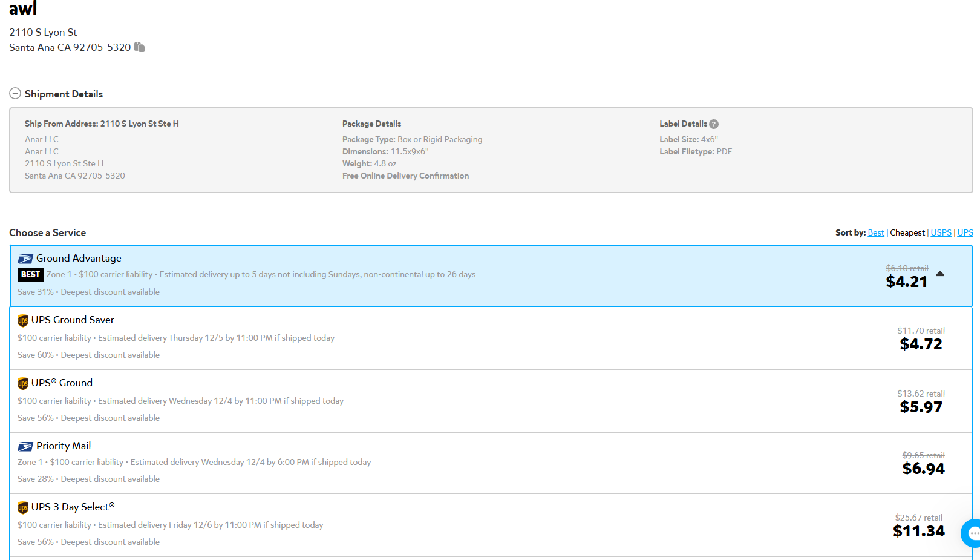Choose the Priority Mail service
The height and width of the screenshot is (560, 980).
click(491, 463)
